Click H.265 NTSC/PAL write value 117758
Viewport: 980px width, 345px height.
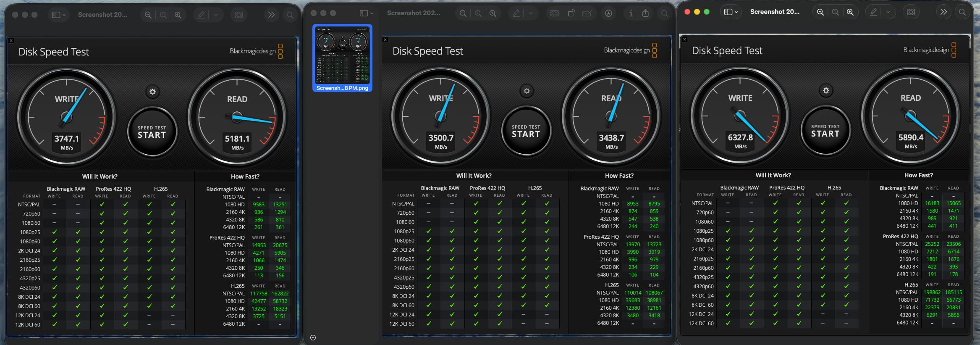pos(259,294)
